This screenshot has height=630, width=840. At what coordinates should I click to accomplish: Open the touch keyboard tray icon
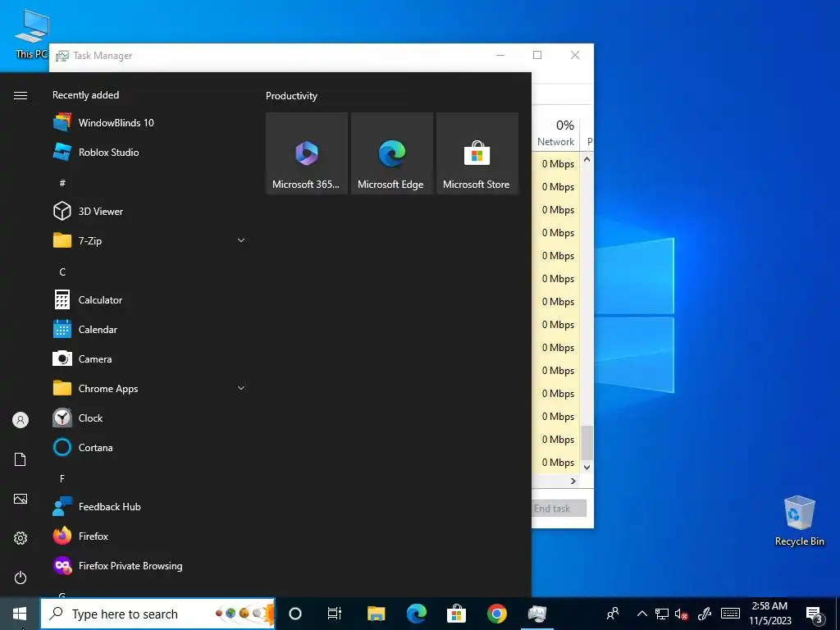coord(730,614)
